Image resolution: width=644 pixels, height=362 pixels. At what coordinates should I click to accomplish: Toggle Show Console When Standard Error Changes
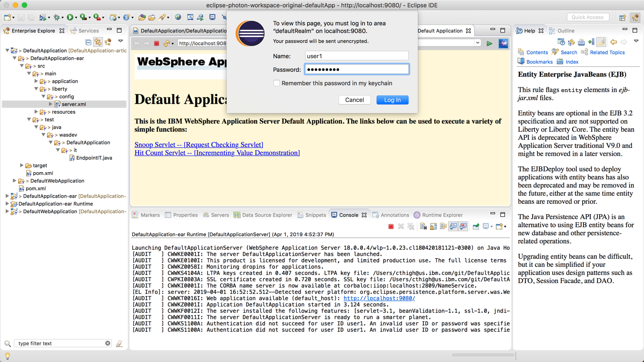tap(463, 226)
